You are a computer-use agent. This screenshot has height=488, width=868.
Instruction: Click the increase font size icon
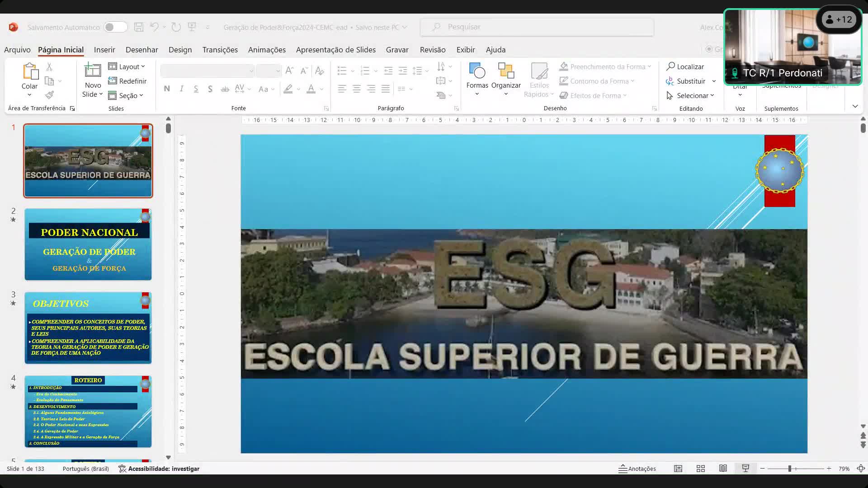[289, 70]
